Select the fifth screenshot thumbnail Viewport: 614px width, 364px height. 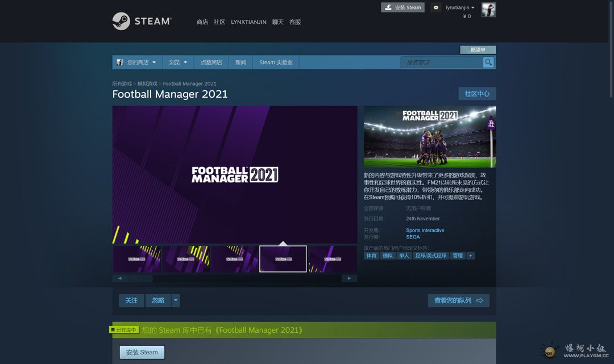click(x=333, y=259)
